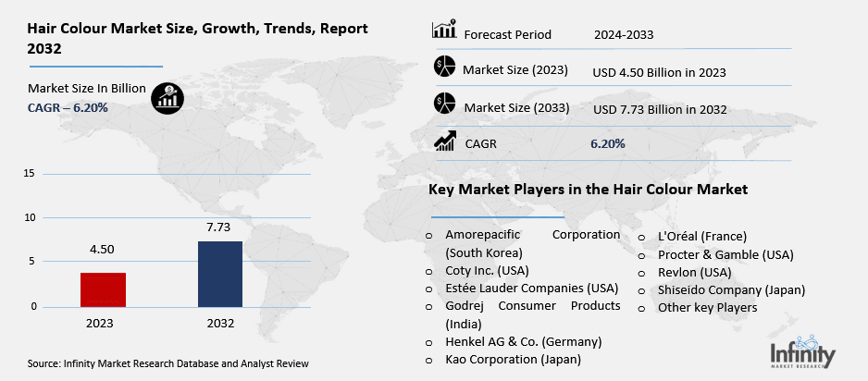Viewport: 868px width, 381px height.
Task: Click the Key Market Players heading
Action: tap(588, 190)
